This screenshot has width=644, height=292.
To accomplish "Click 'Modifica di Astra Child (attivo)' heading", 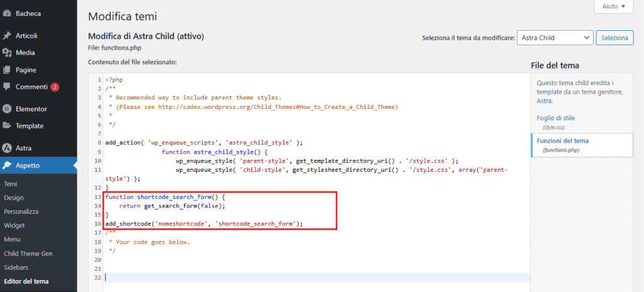I will 146,36.
